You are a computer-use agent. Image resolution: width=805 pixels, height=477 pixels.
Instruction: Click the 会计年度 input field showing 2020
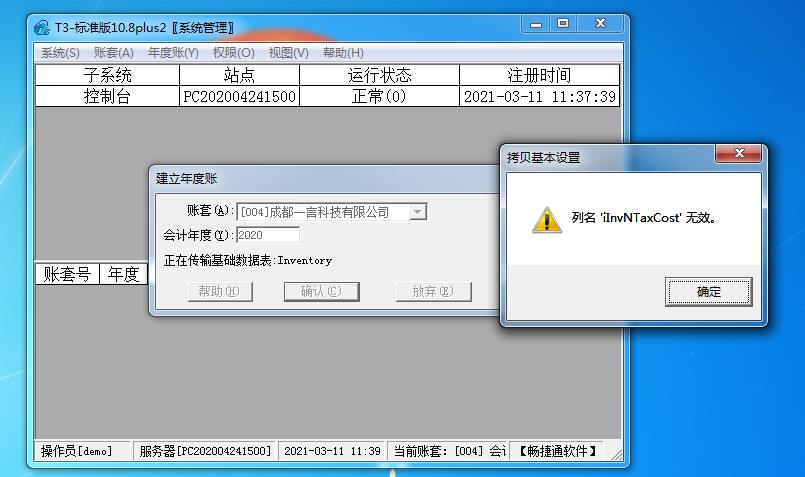(x=267, y=235)
